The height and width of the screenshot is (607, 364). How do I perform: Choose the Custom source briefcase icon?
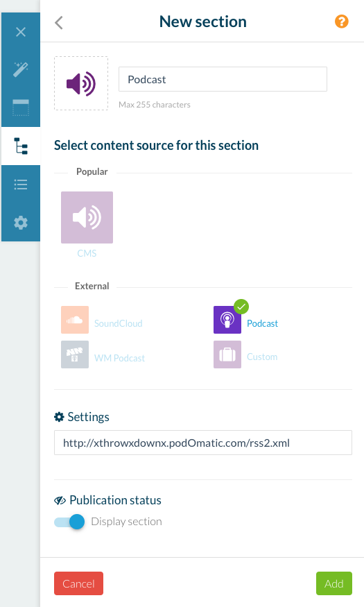click(227, 354)
